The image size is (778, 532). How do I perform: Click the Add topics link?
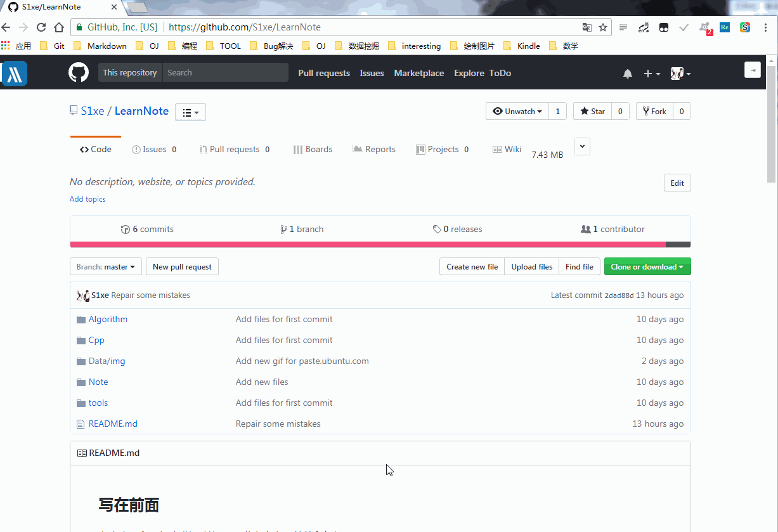tap(88, 199)
